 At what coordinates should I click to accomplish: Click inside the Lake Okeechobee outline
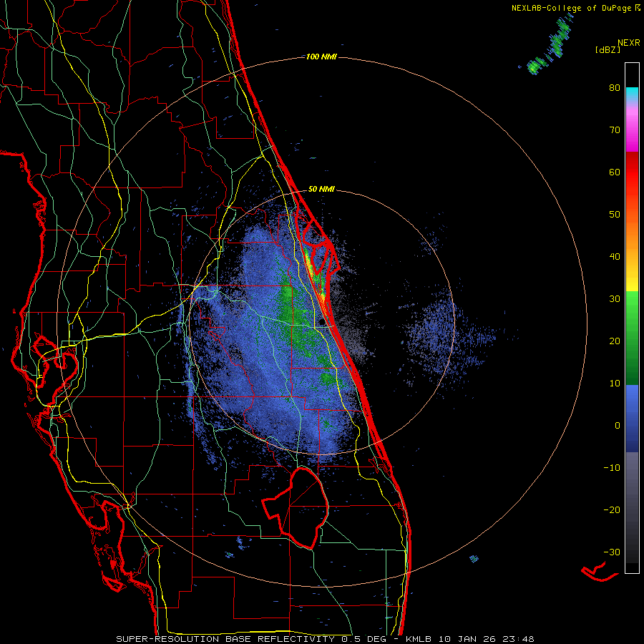click(302, 507)
